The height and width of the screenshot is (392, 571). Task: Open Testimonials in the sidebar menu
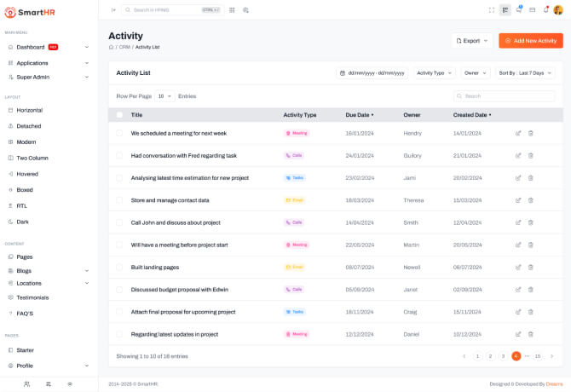tap(32, 297)
